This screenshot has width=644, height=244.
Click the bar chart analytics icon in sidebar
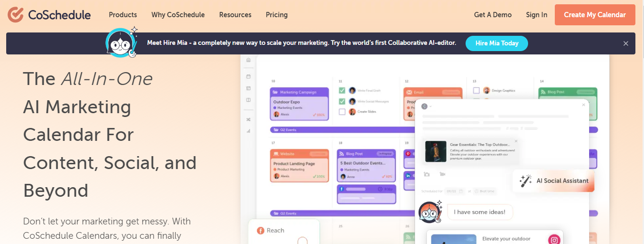coord(248,131)
